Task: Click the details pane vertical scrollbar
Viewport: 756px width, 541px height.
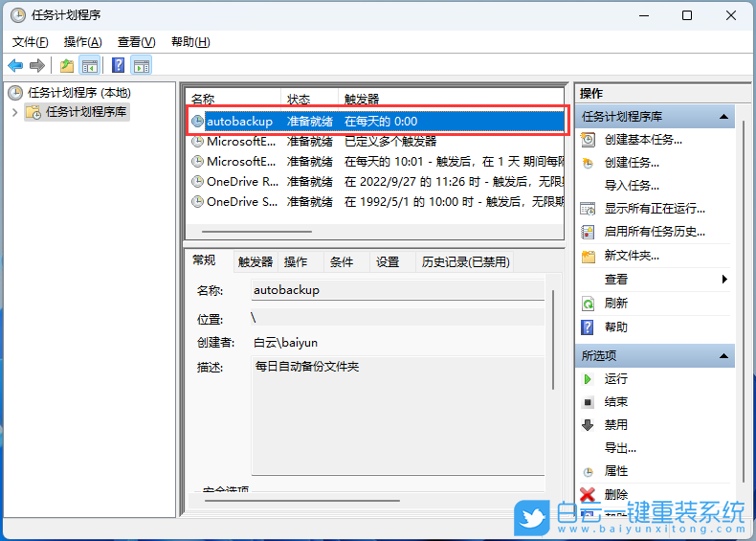Action: 553,340
